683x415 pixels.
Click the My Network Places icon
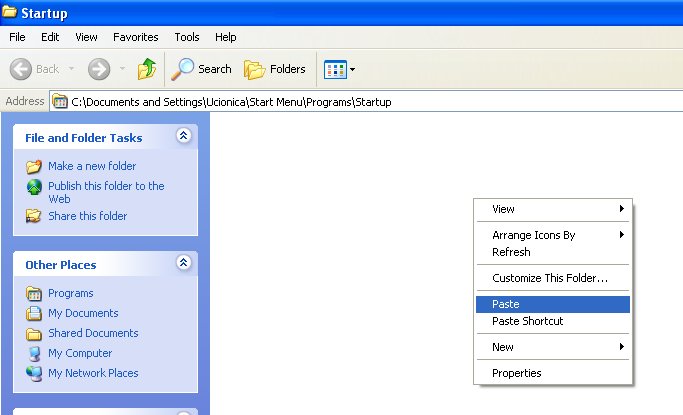[34, 374]
